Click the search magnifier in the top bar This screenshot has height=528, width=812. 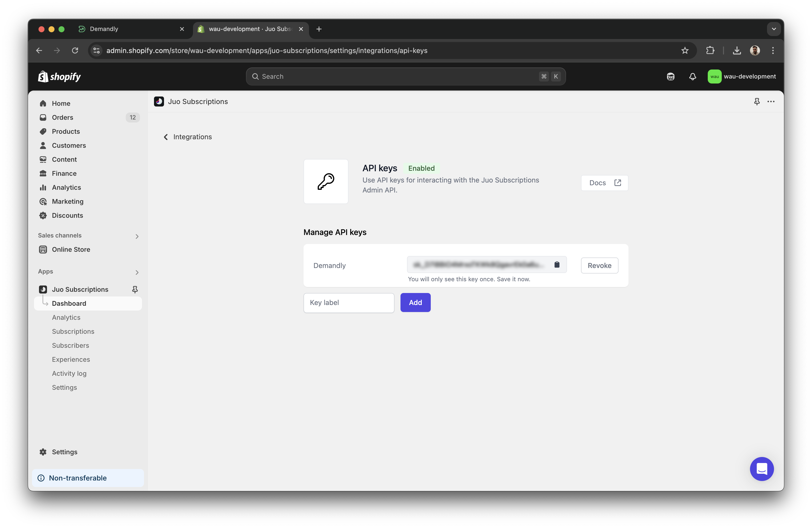point(255,76)
